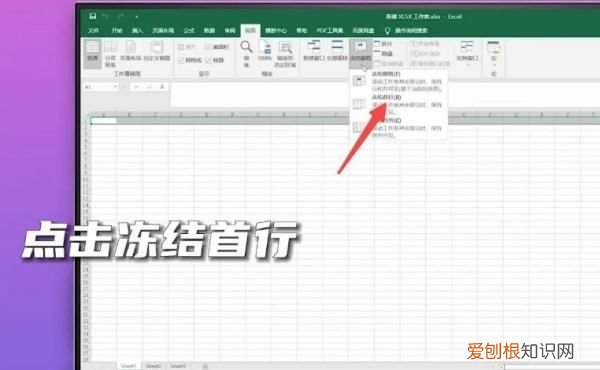Switch to the 开始 (Home) tab
The width and height of the screenshot is (600, 370).
(x=117, y=30)
